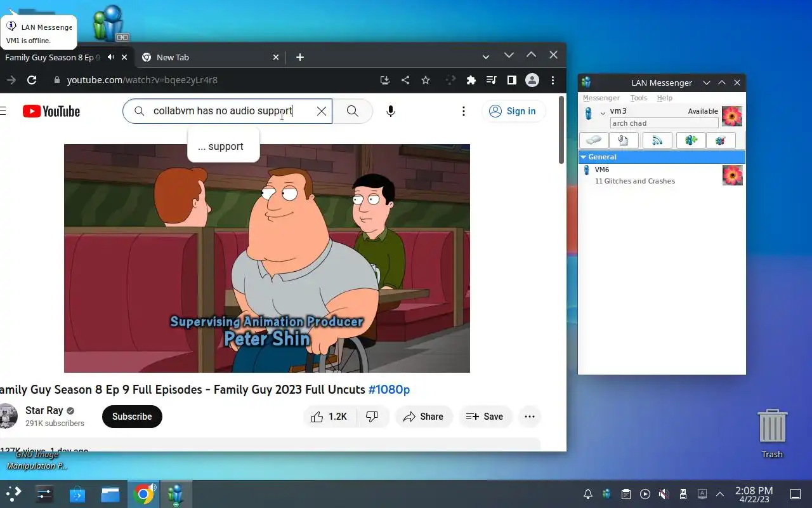Open notifications bell in system tray
This screenshot has width=812, height=508.
588,494
